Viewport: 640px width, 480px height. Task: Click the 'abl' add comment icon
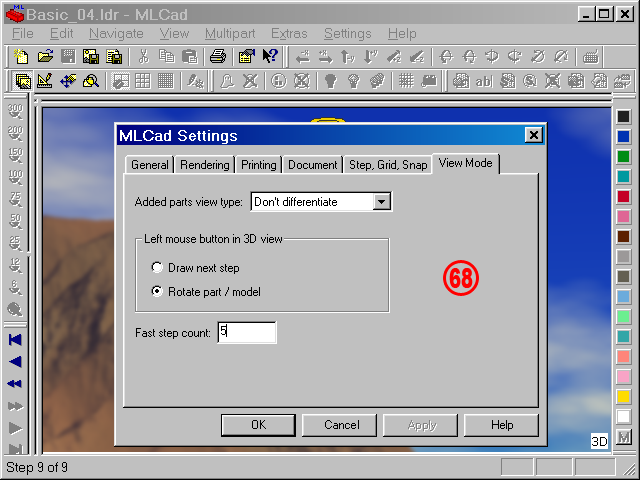coord(484,80)
